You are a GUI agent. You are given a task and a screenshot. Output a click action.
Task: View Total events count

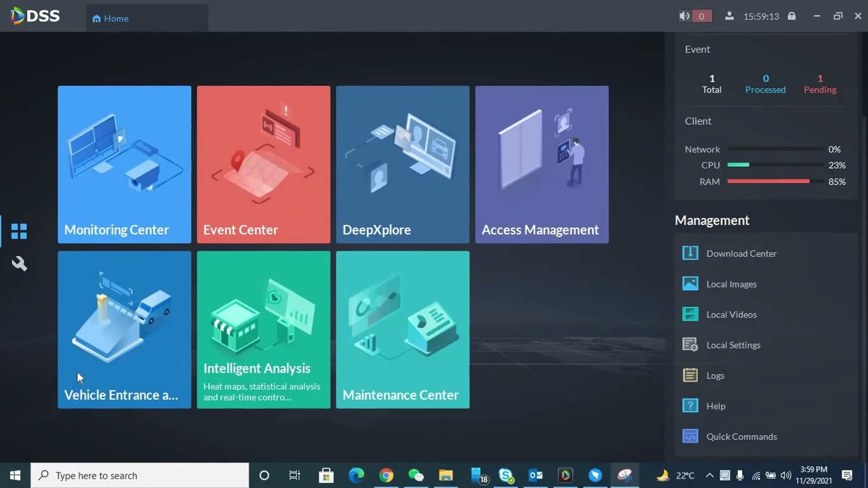click(x=711, y=84)
